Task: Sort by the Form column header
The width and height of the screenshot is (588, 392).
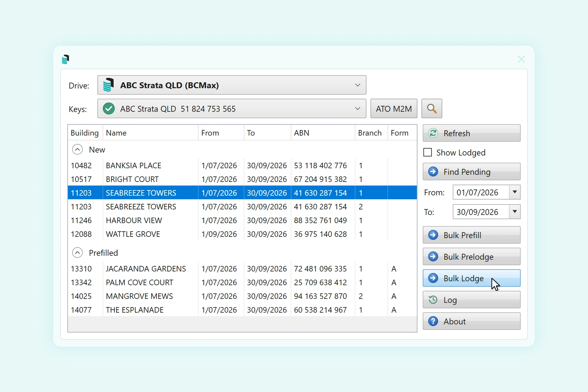Action: coord(402,133)
